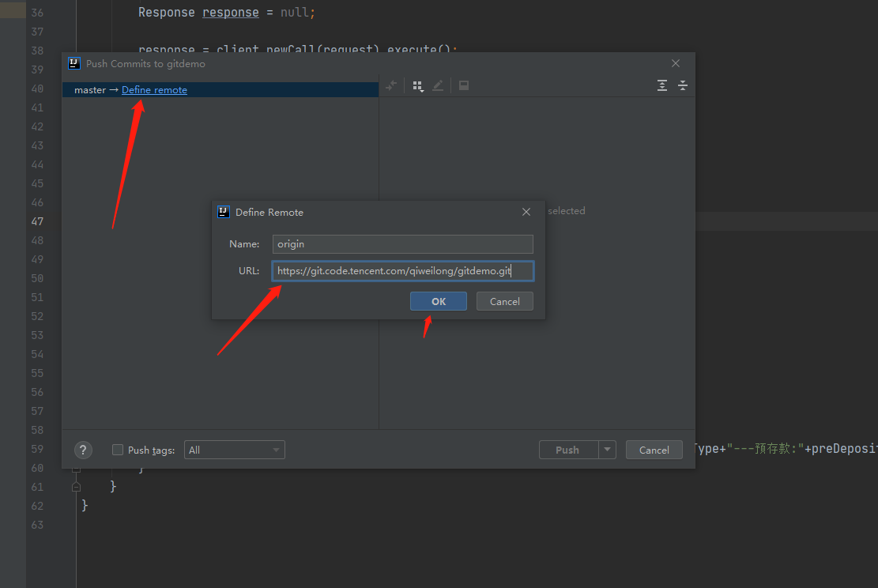This screenshot has width=878, height=588.
Task: Click 'response' variable on line 36
Action: [x=231, y=13]
